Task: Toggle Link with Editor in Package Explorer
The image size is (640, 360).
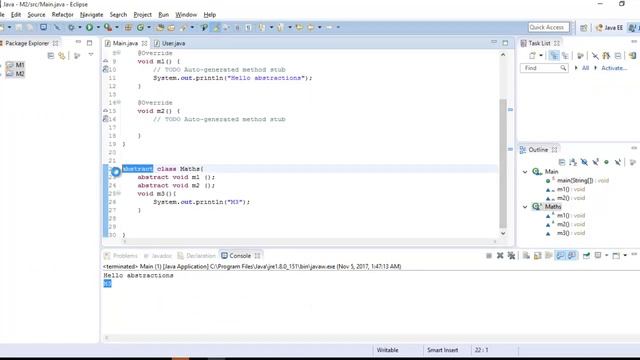Action: point(62,56)
